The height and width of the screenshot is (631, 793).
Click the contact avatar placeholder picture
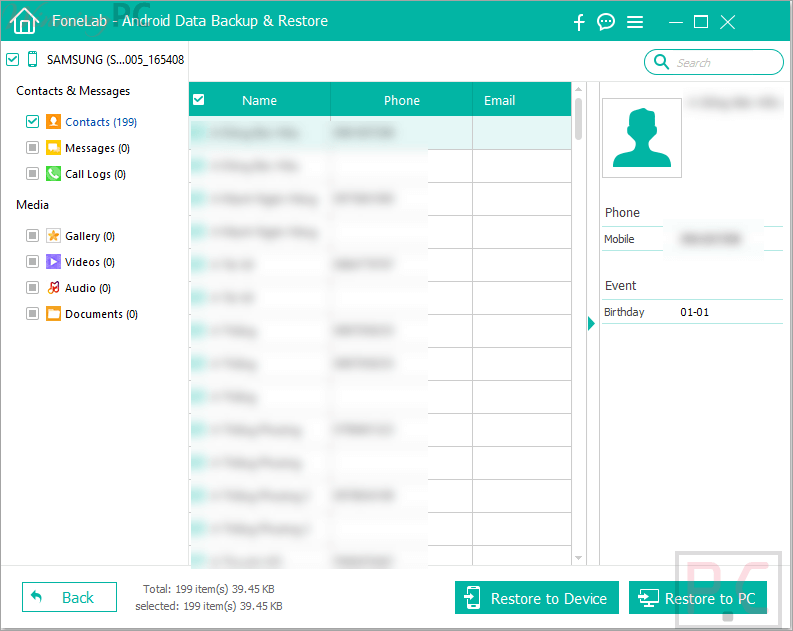click(642, 138)
